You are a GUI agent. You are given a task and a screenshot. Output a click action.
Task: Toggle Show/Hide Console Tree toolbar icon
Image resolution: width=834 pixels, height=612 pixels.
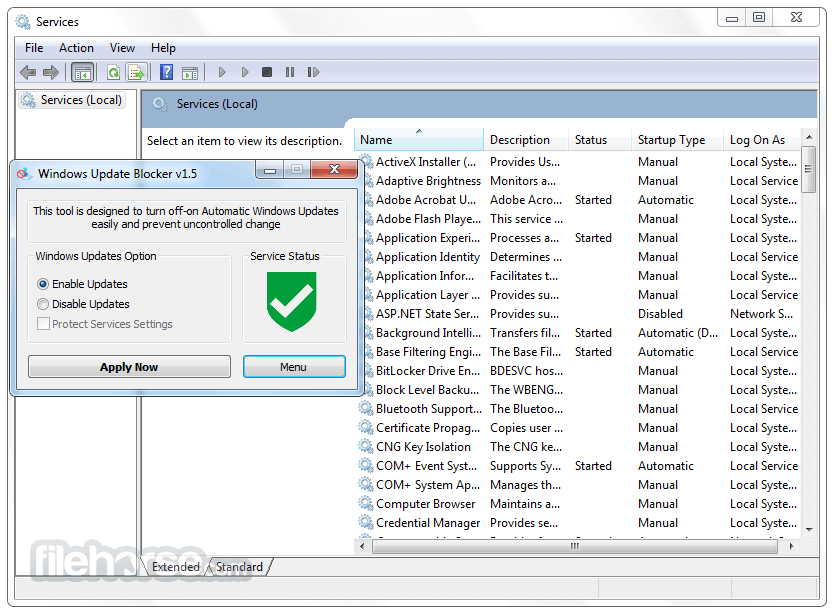[x=82, y=72]
